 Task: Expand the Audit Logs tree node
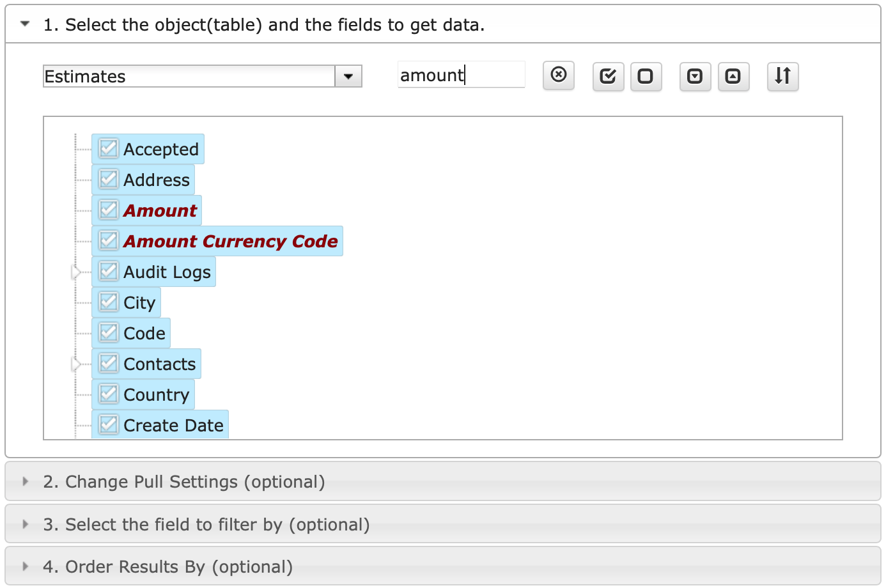(76, 272)
